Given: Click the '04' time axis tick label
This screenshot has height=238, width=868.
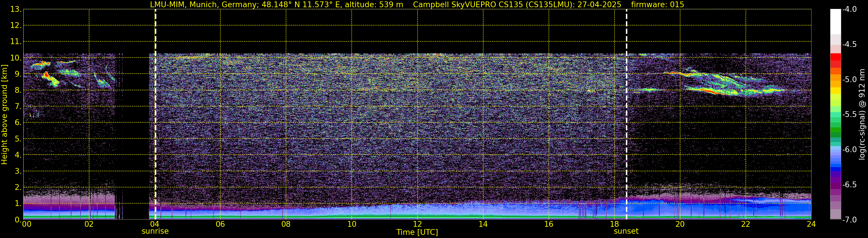Looking at the screenshot, I should click(155, 224).
